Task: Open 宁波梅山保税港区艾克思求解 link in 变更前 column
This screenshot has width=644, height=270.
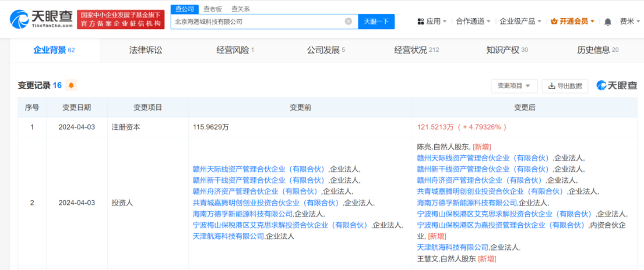Action: tap(280, 225)
